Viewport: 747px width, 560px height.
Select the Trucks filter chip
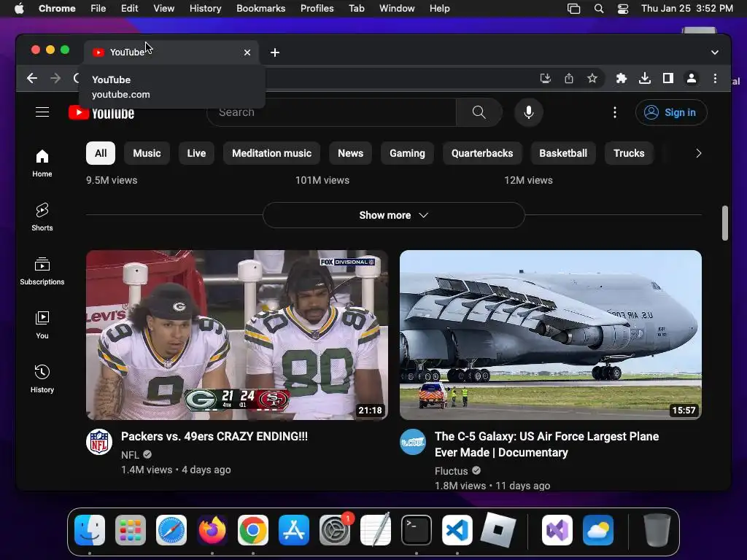point(629,153)
